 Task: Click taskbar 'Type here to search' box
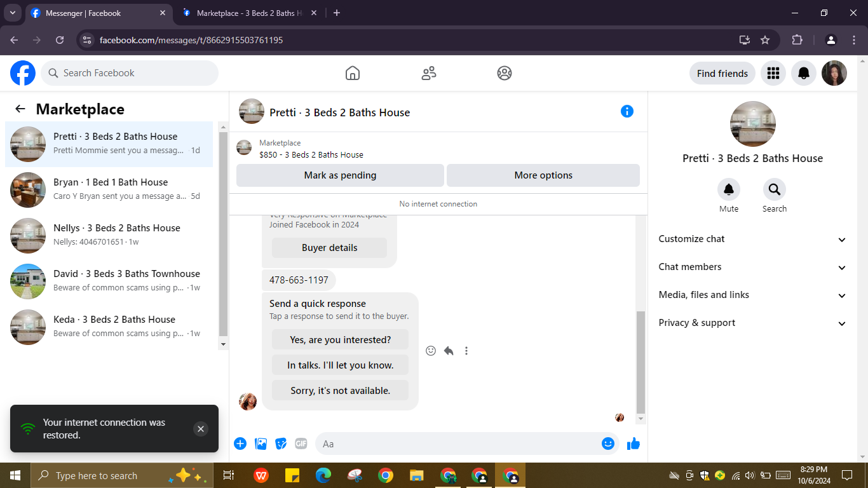point(122,475)
